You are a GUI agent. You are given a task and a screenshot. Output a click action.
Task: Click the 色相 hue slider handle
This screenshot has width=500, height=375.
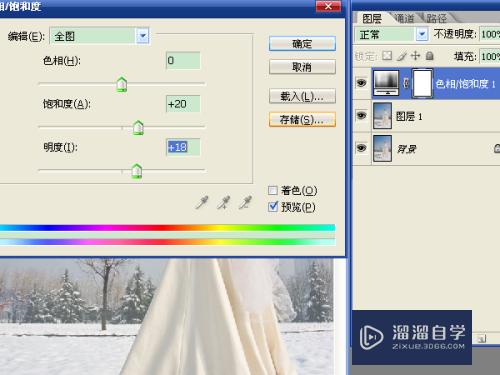tap(122, 84)
